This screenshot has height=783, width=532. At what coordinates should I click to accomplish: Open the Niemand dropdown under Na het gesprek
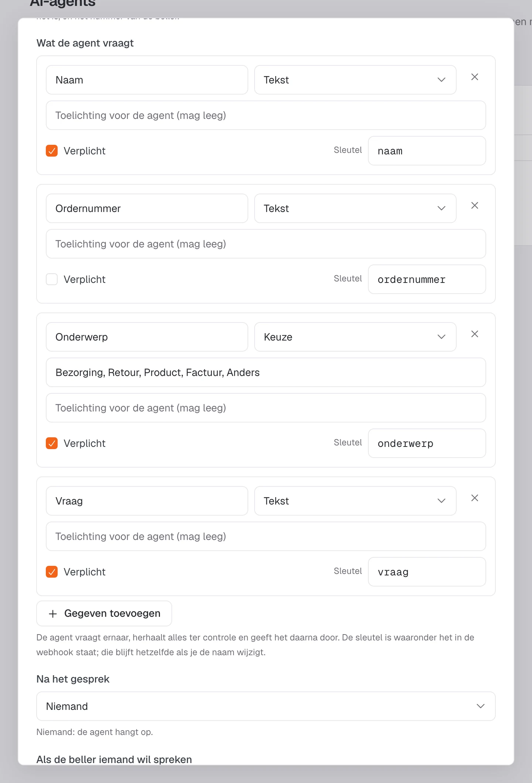click(266, 706)
